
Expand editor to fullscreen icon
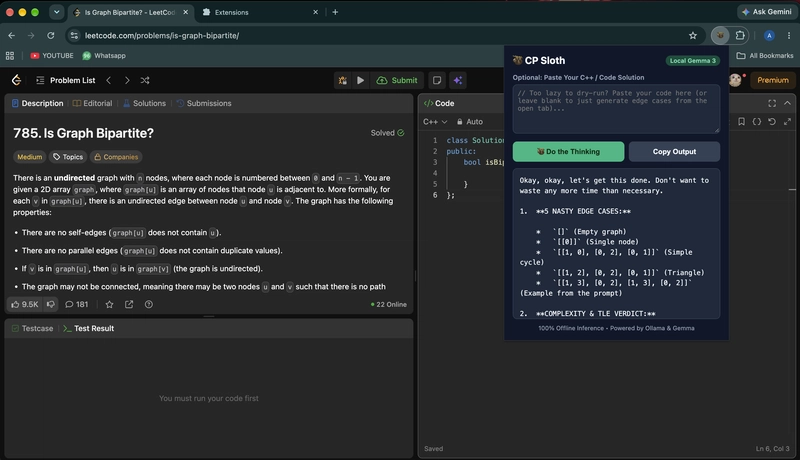pos(787,121)
